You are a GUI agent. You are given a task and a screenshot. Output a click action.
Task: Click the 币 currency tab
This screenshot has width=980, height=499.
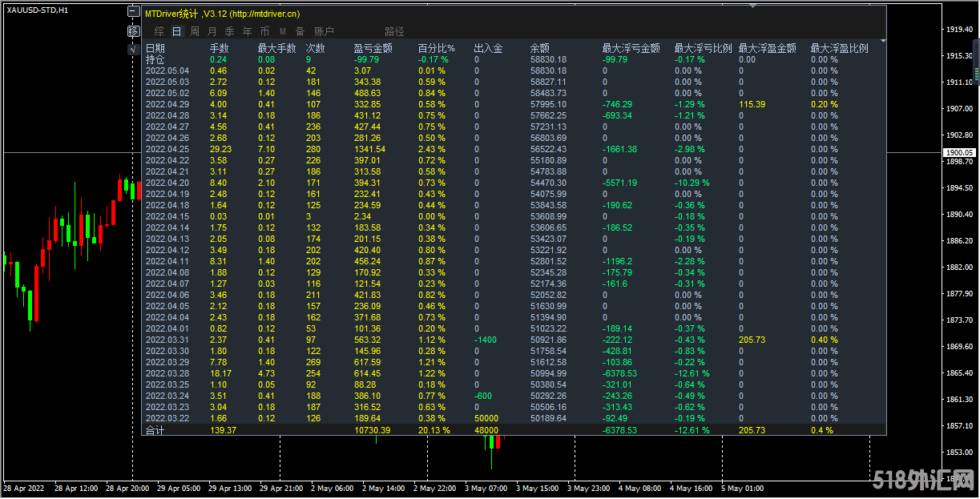[265, 31]
